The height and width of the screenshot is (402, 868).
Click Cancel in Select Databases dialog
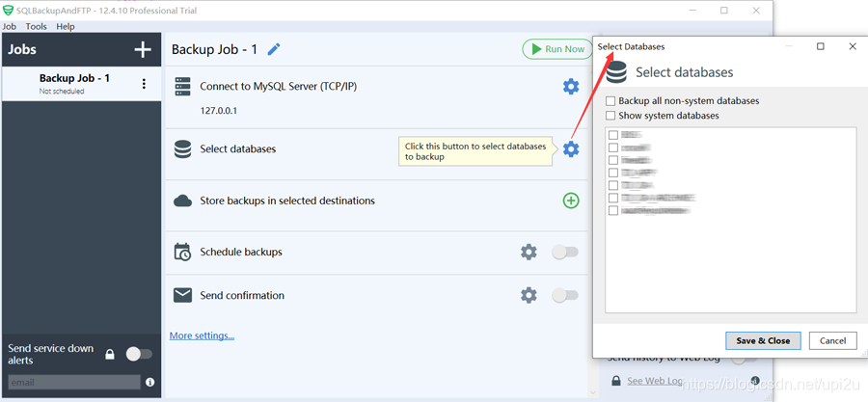tap(832, 340)
